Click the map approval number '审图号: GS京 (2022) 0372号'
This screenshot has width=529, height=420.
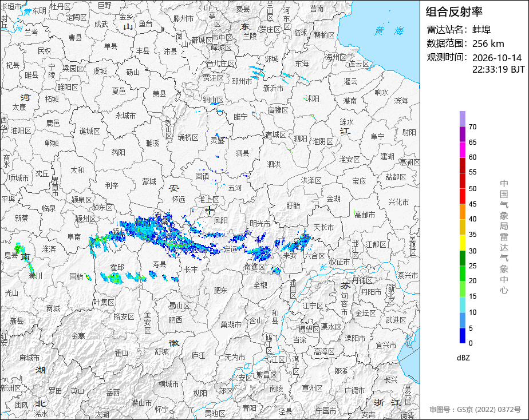pyautogui.click(x=475, y=410)
